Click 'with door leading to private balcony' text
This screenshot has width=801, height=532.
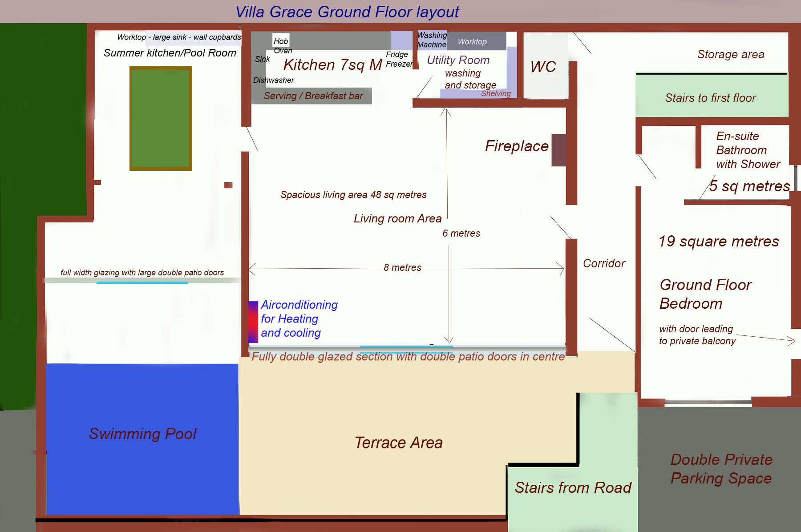(697, 335)
